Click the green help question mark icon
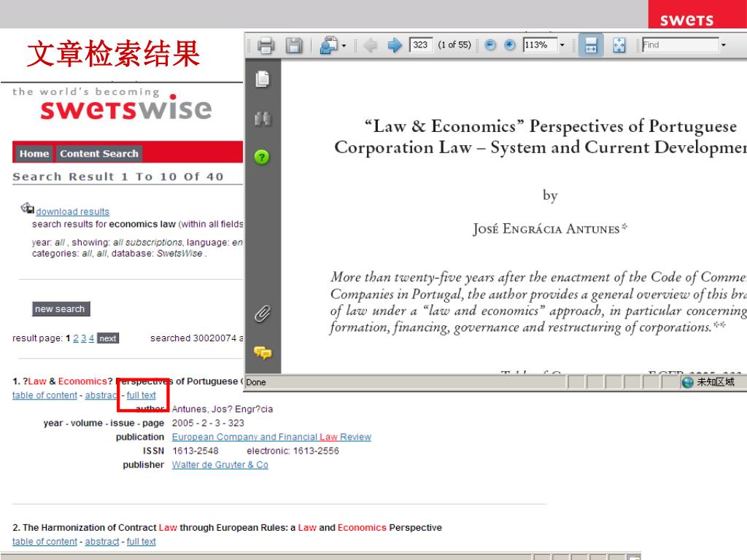 coord(262,157)
